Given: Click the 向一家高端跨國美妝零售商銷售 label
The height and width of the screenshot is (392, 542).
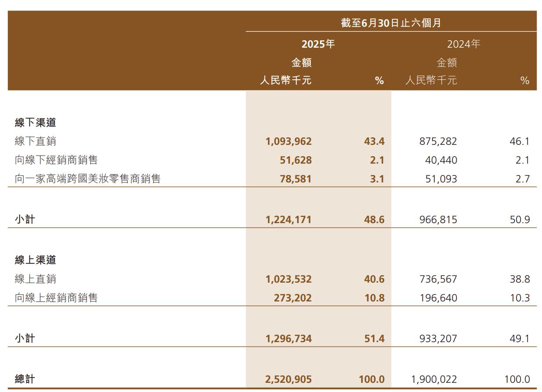Looking at the screenshot, I should (x=88, y=178).
